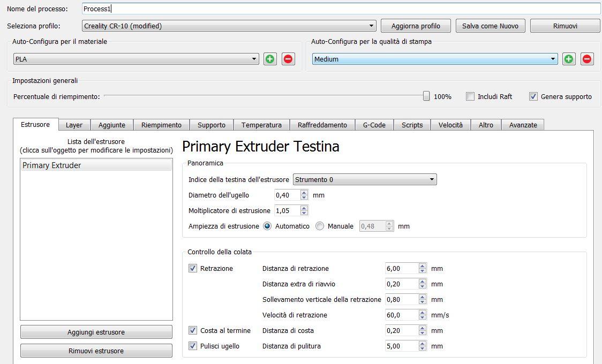Click the Rimuovi profile button
Image resolution: width=602 pixels, height=364 pixels.
(x=565, y=26)
